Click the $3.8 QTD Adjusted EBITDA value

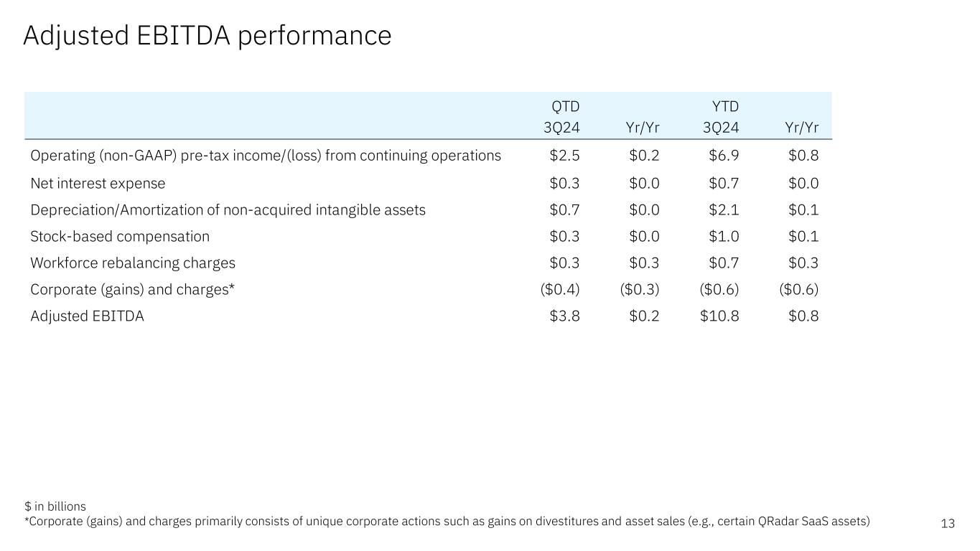[x=565, y=316]
